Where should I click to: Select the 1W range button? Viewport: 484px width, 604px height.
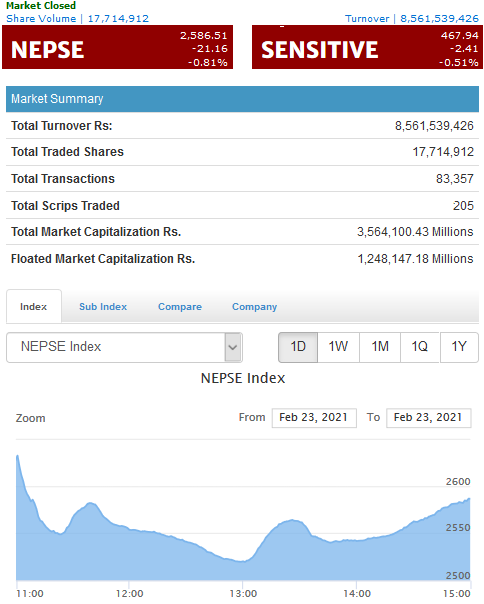pyautogui.click(x=338, y=347)
